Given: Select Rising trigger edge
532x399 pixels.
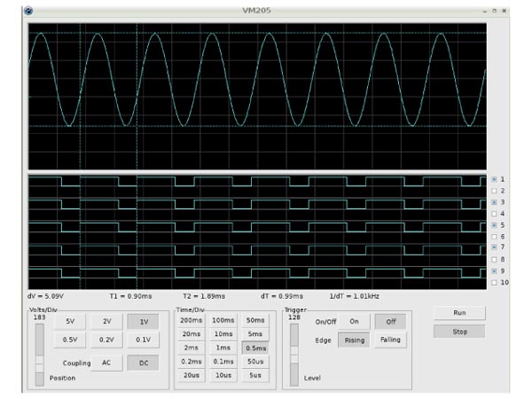Looking at the screenshot, I should 354,340.
